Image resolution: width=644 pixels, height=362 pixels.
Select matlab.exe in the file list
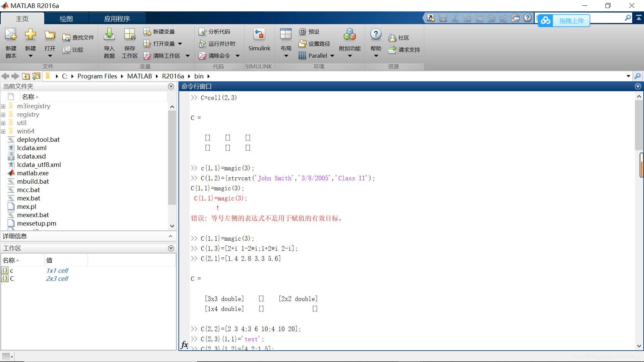(x=33, y=173)
